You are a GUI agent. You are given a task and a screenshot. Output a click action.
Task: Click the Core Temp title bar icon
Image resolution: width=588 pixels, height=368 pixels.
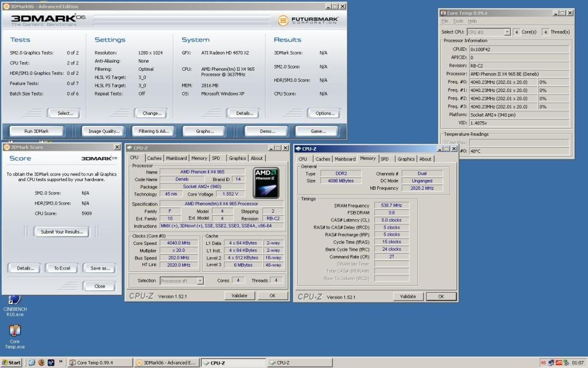444,13
